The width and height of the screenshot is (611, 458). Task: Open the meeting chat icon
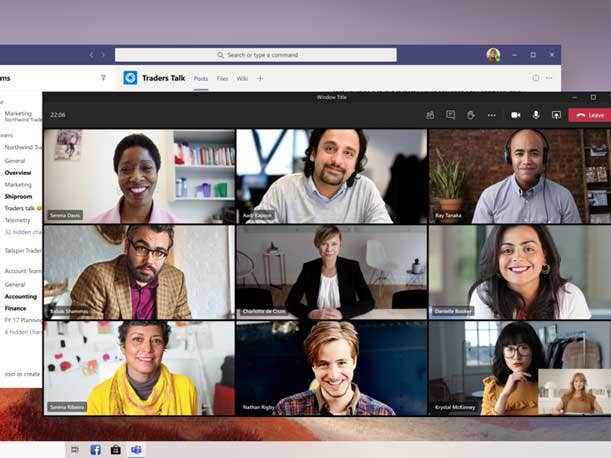point(450,115)
